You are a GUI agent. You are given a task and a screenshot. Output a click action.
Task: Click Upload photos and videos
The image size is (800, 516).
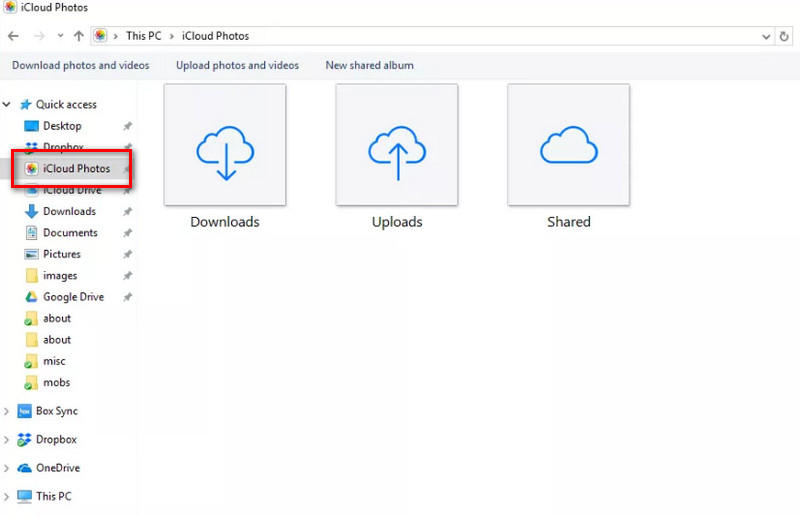[237, 65]
